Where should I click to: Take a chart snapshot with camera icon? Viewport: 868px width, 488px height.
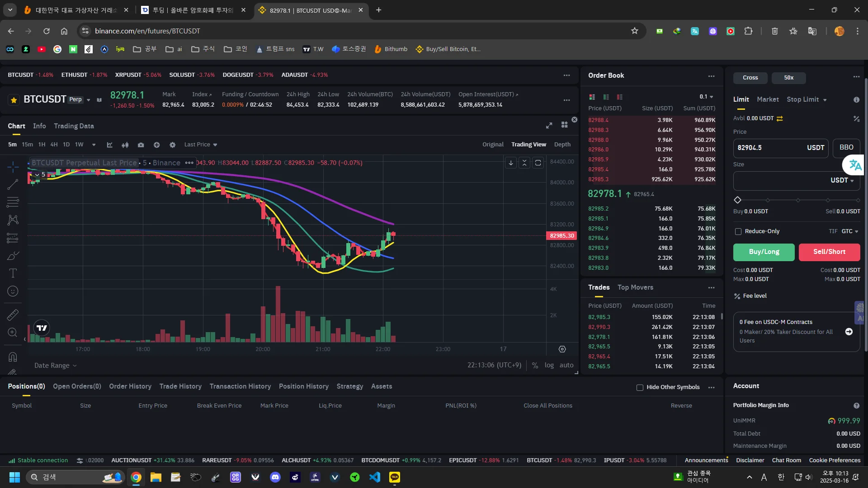141,145
